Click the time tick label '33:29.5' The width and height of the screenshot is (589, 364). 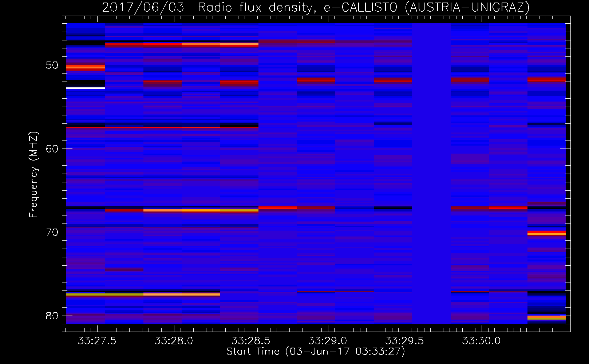click(x=404, y=341)
